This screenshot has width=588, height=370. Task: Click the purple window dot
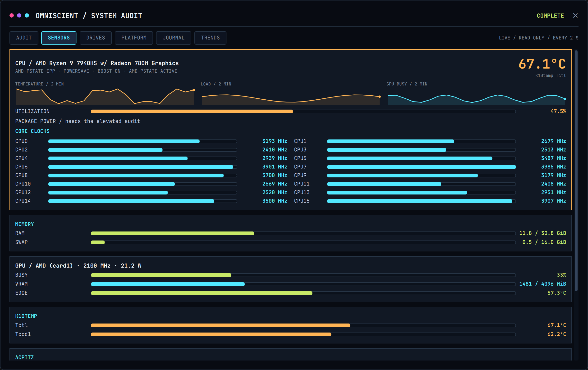tap(19, 16)
